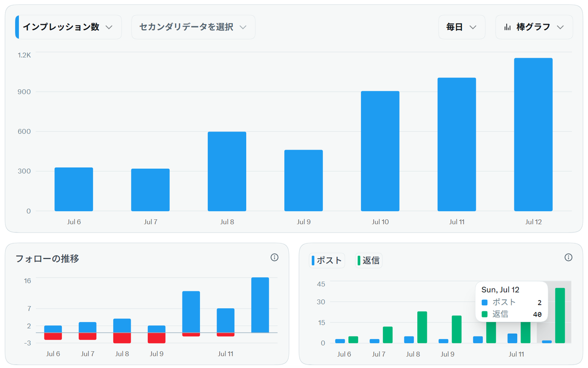Click the bar chart icon beside 棒グラフ
The width and height of the screenshot is (588, 368).
[x=508, y=27]
